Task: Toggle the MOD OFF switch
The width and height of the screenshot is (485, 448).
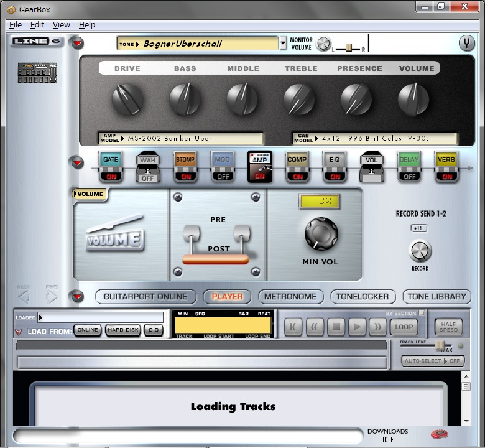Action: coord(223,177)
